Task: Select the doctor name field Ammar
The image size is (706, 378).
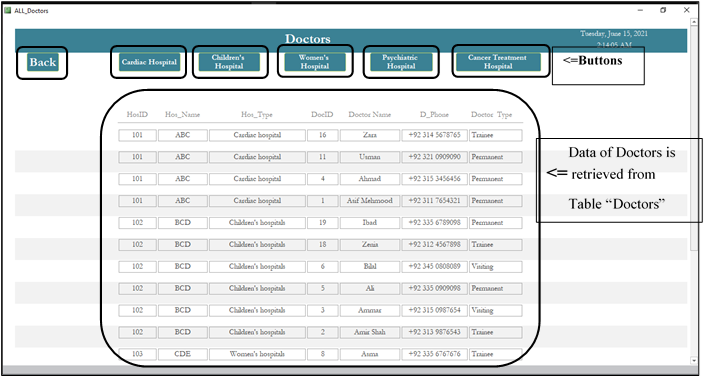Action: pos(370,310)
